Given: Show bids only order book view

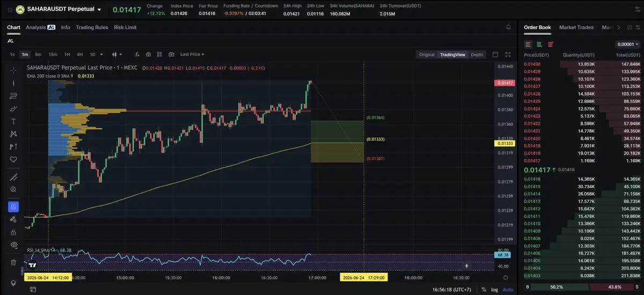Looking at the screenshot, I should point(540,44).
